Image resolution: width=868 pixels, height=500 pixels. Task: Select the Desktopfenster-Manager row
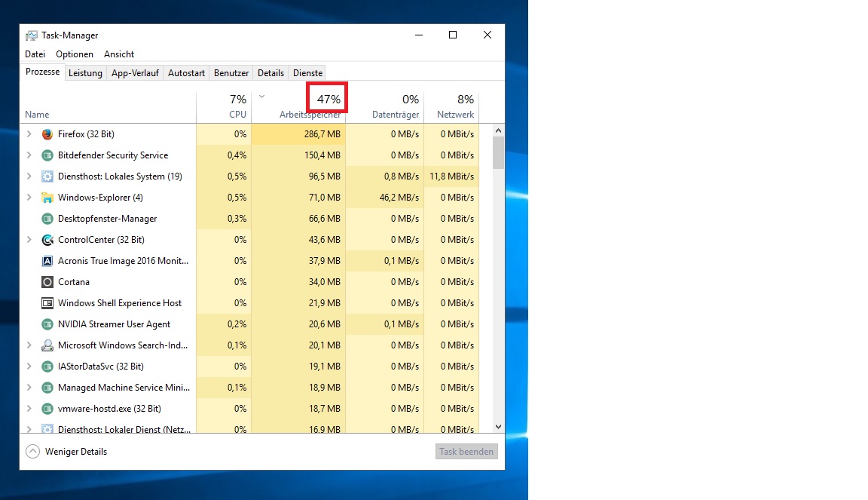pyautogui.click(x=249, y=219)
